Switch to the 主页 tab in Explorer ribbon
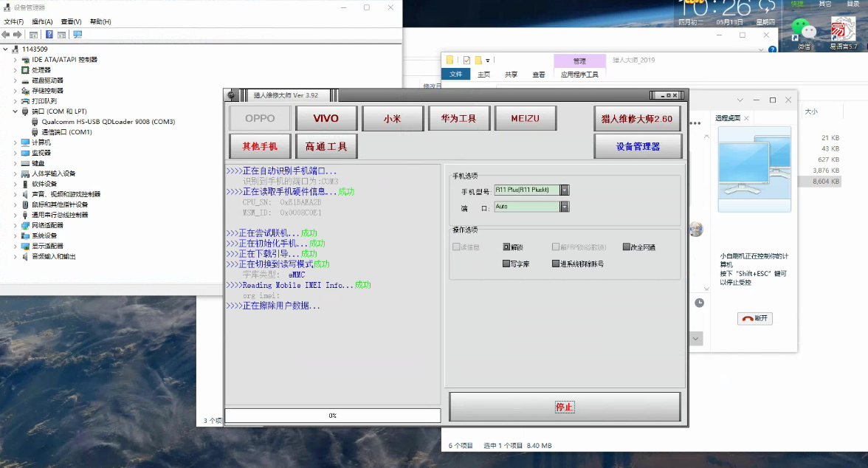 (x=484, y=75)
